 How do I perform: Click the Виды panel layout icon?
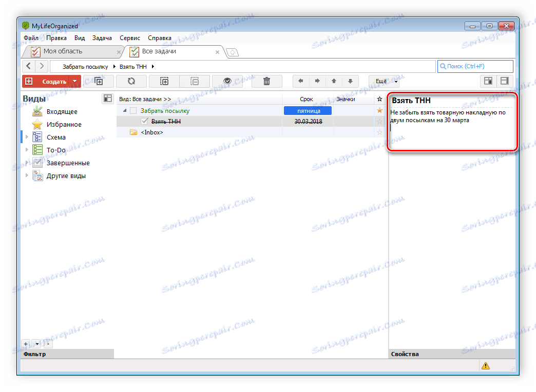point(108,99)
